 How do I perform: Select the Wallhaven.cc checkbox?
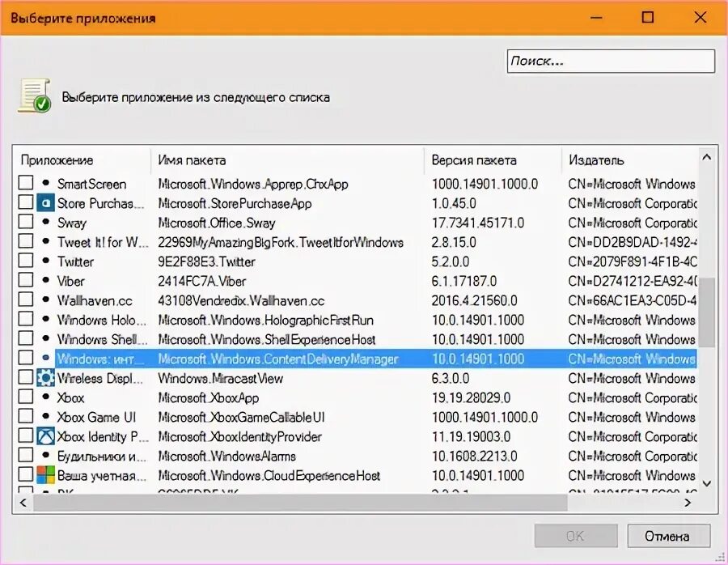click(x=26, y=299)
